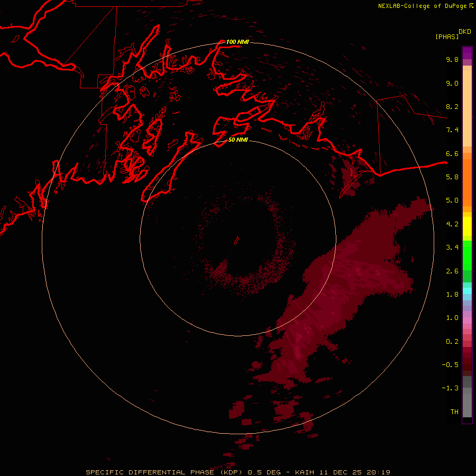Click the 20:19 timestamp in caption
Viewport: 476px width, 476px height.
tap(378, 472)
